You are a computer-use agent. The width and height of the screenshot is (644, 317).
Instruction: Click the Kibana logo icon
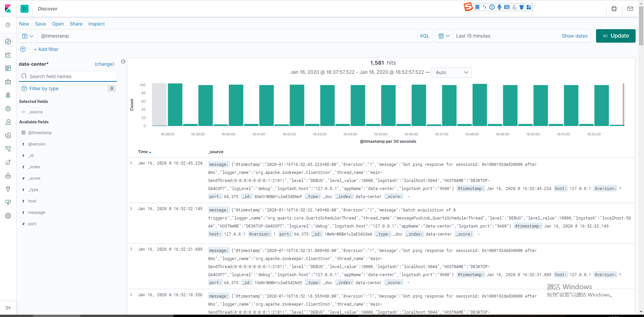tap(8, 8)
